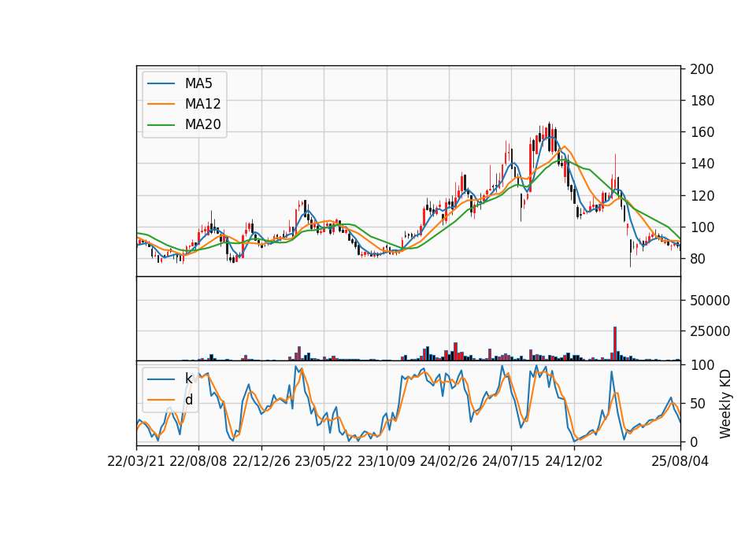Screen dimensions: 756x543
Task: Click the 23/05/22 date label
Action: [324, 461]
